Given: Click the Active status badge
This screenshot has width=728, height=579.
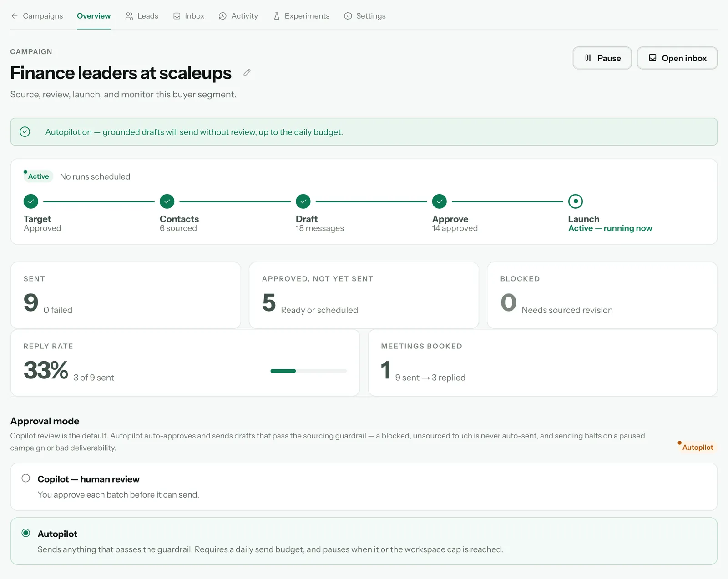Looking at the screenshot, I should (38, 176).
